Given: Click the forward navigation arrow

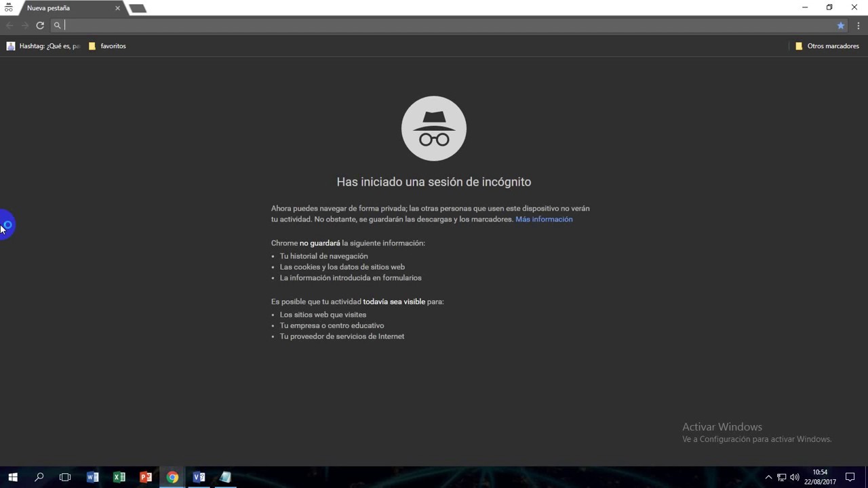Looking at the screenshot, I should pyautogui.click(x=25, y=25).
